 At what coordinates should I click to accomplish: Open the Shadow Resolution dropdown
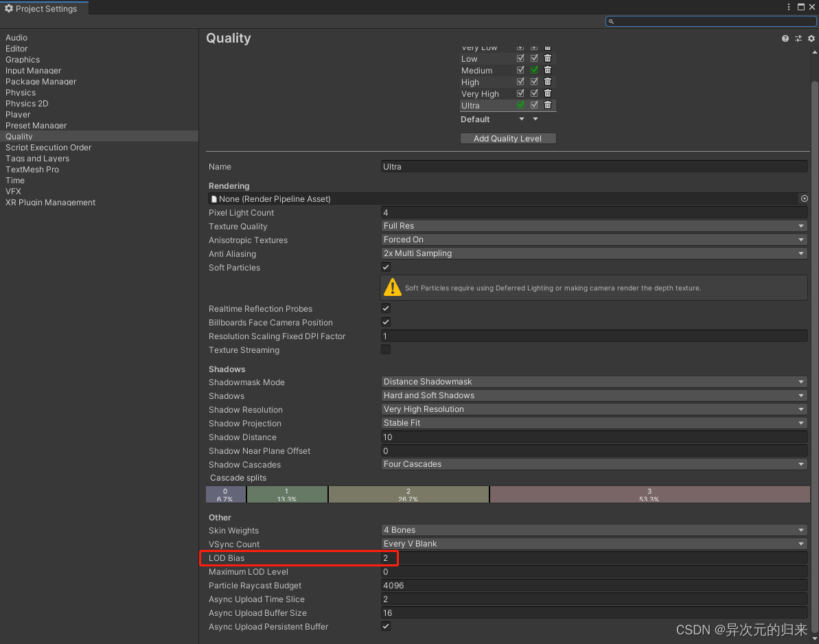click(x=595, y=409)
